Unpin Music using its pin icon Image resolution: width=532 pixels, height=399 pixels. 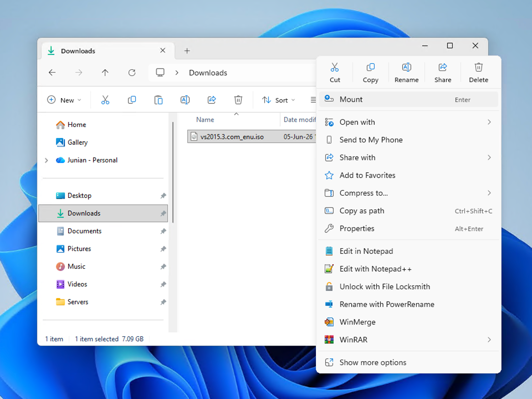pyautogui.click(x=163, y=266)
